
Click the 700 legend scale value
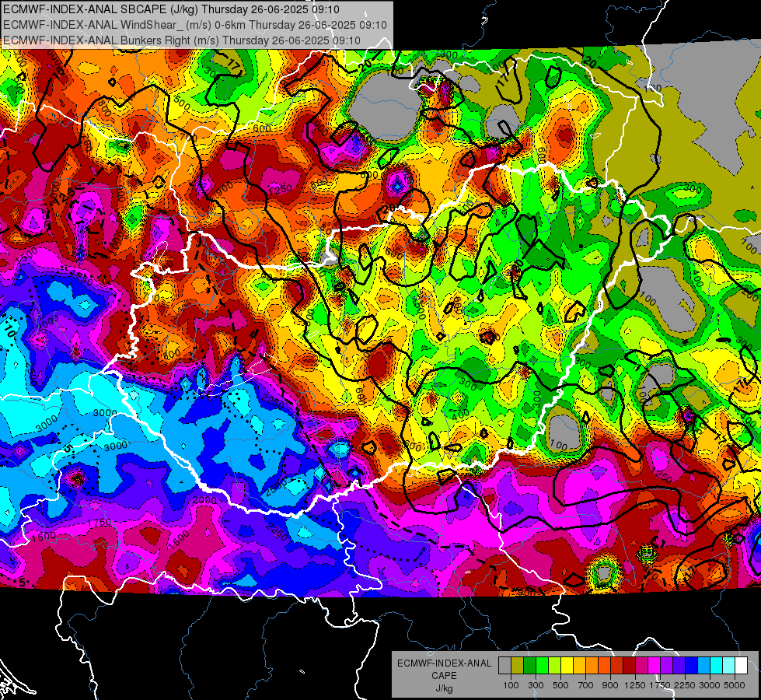[x=586, y=685]
